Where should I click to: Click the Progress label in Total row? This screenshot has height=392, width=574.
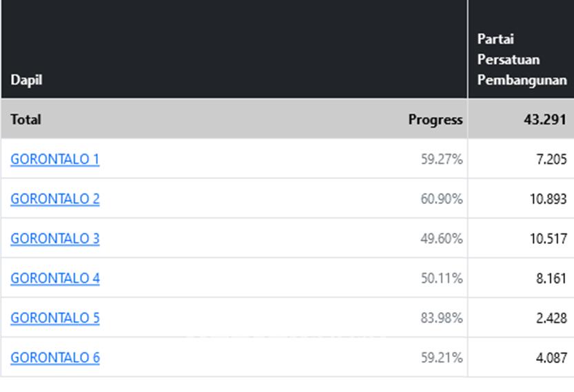pyautogui.click(x=435, y=119)
